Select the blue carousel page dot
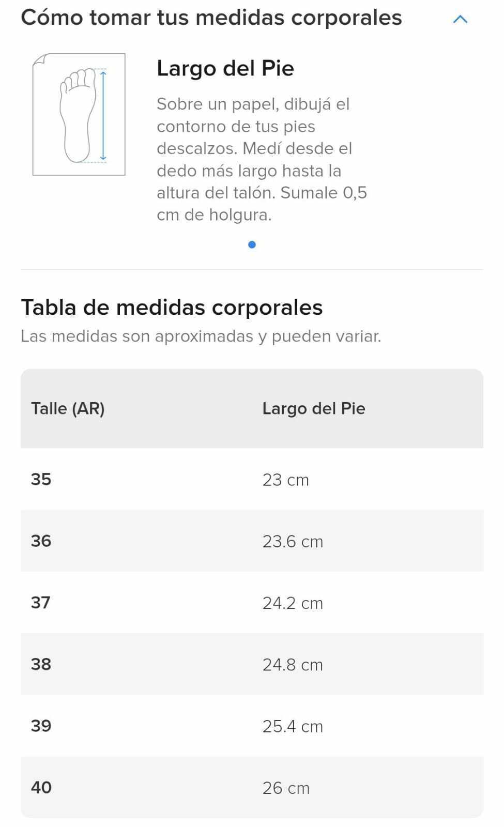The height and width of the screenshot is (827, 504). click(252, 244)
